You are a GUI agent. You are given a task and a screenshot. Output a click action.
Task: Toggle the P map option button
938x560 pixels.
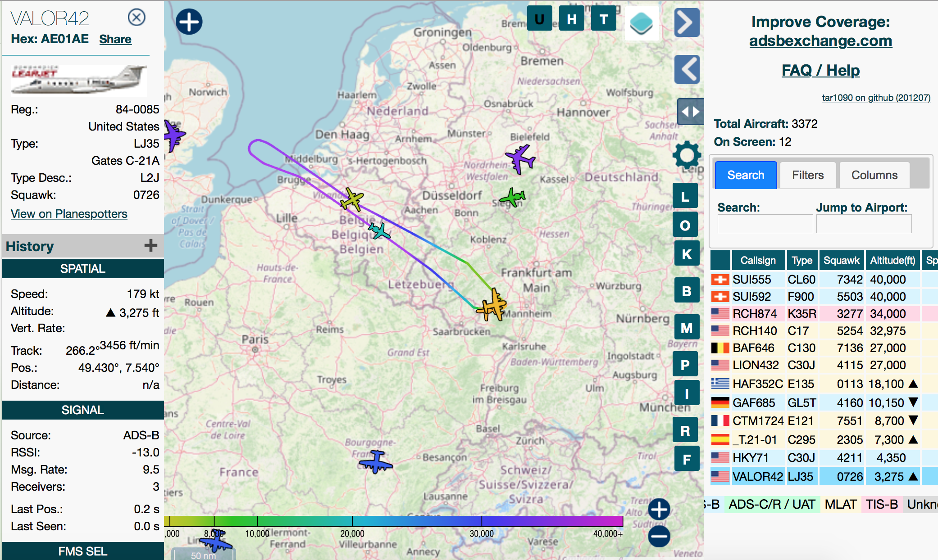[685, 364]
